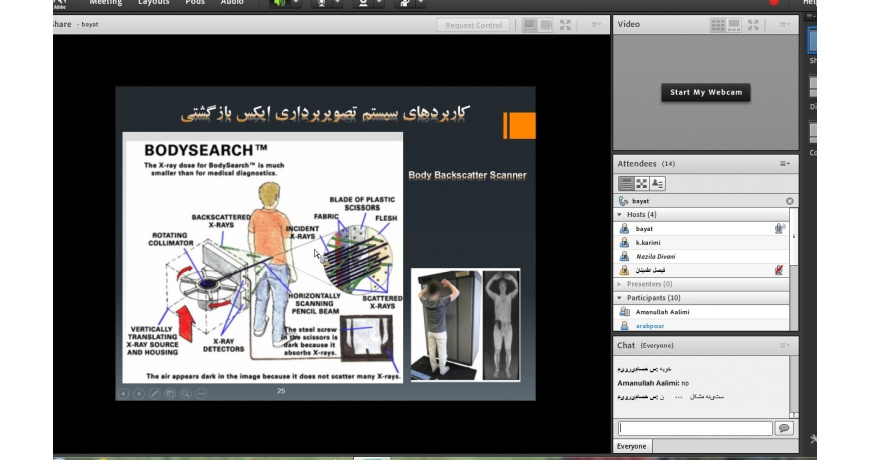
Task: Open the speaker options dropdown arrow
Action: pos(295,3)
